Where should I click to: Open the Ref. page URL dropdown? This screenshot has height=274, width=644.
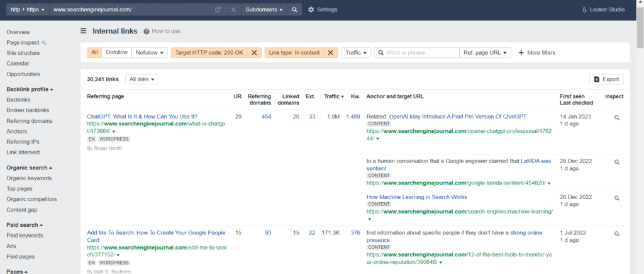pos(485,53)
